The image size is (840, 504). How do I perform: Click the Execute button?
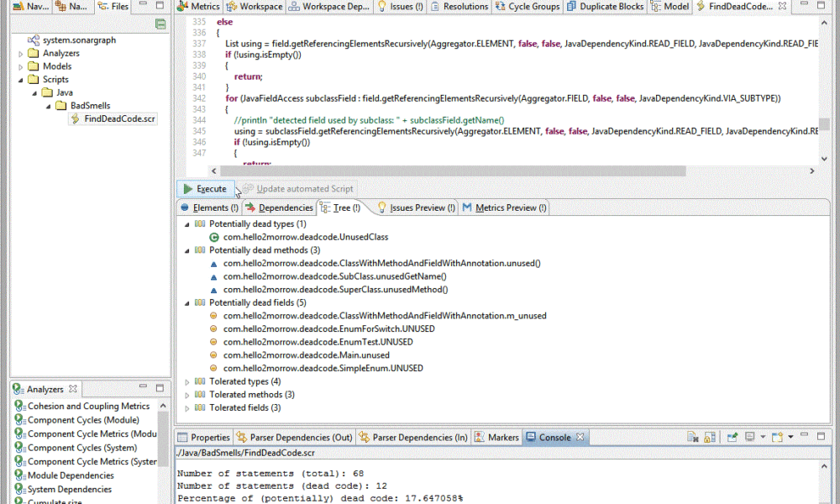click(x=205, y=188)
